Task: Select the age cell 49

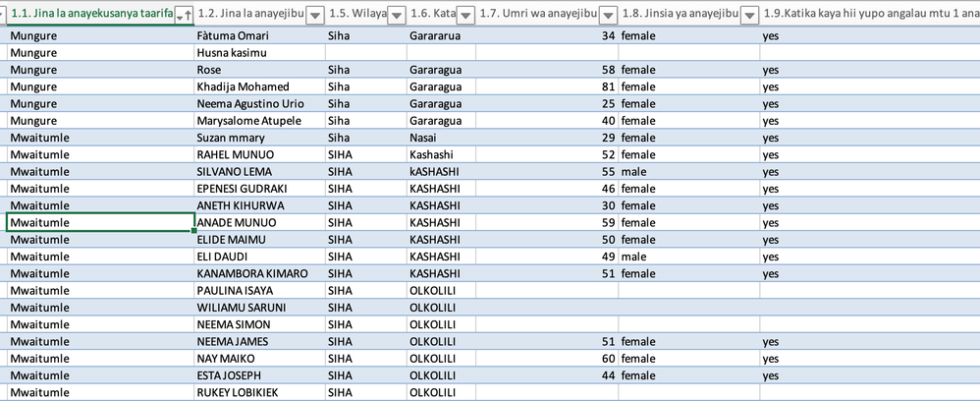Action: pyautogui.click(x=548, y=257)
